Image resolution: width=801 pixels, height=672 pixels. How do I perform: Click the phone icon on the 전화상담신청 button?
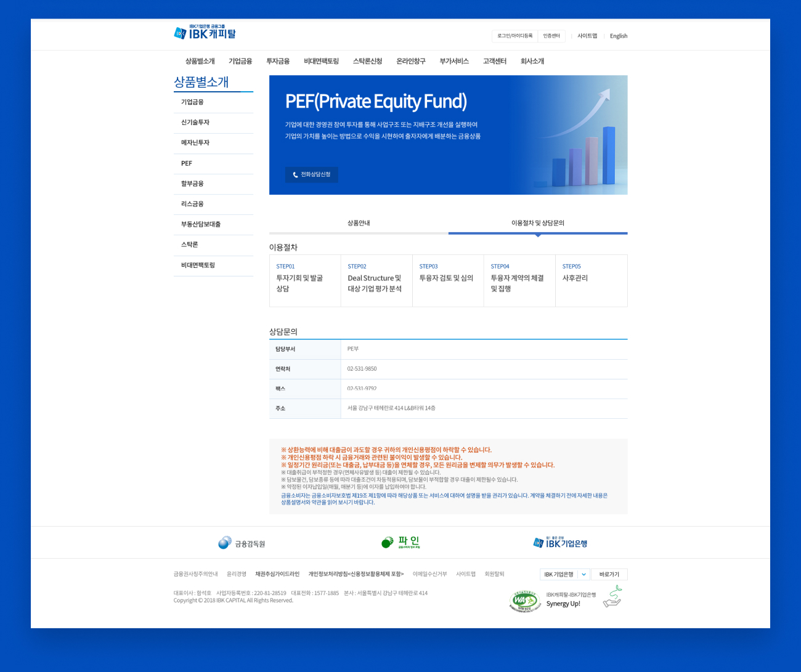coord(295,175)
